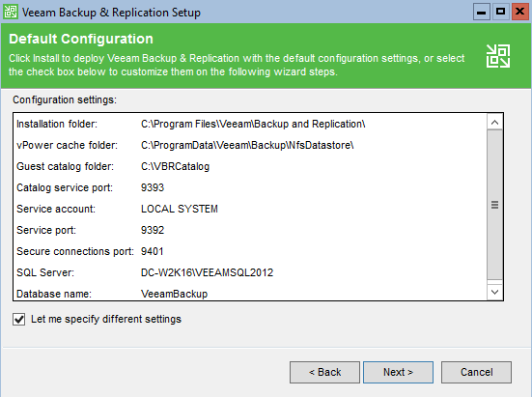Click the 'Service account:' label
The width and height of the screenshot is (532, 397).
[56, 209]
